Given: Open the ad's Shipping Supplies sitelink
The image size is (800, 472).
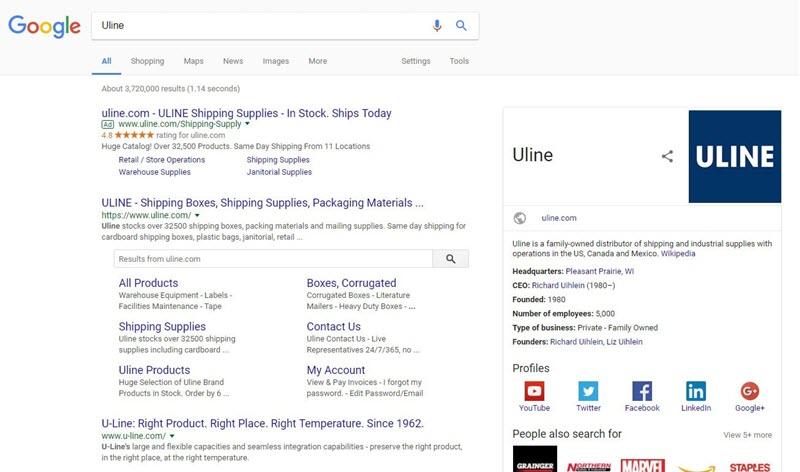Looking at the screenshot, I should click(278, 160).
